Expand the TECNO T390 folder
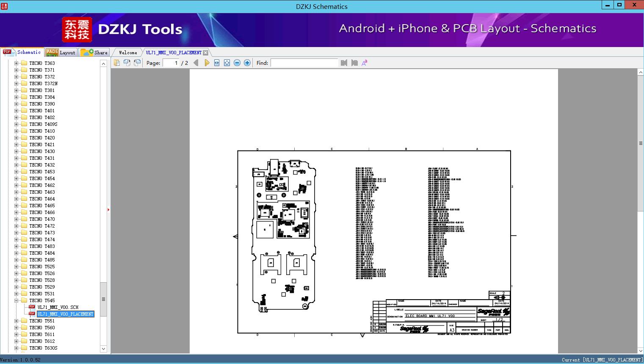The width and height of the screenshot is (644, 364). point(16,104)
